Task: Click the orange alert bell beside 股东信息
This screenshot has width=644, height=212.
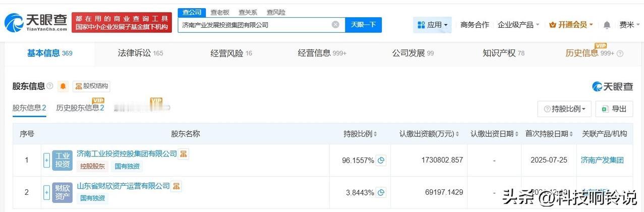Action: coord(63,86)
